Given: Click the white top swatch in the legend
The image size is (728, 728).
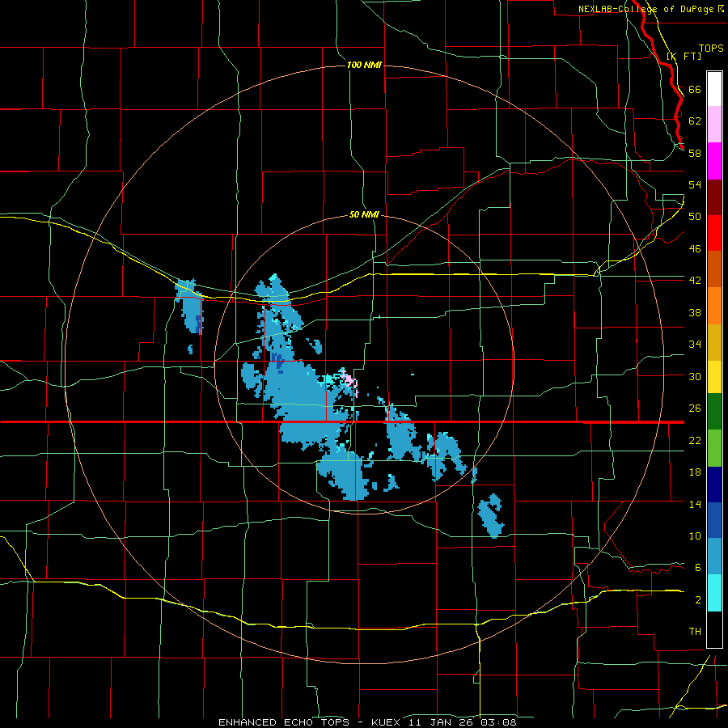Looking at the screenshot, I should tap(714, 89).
